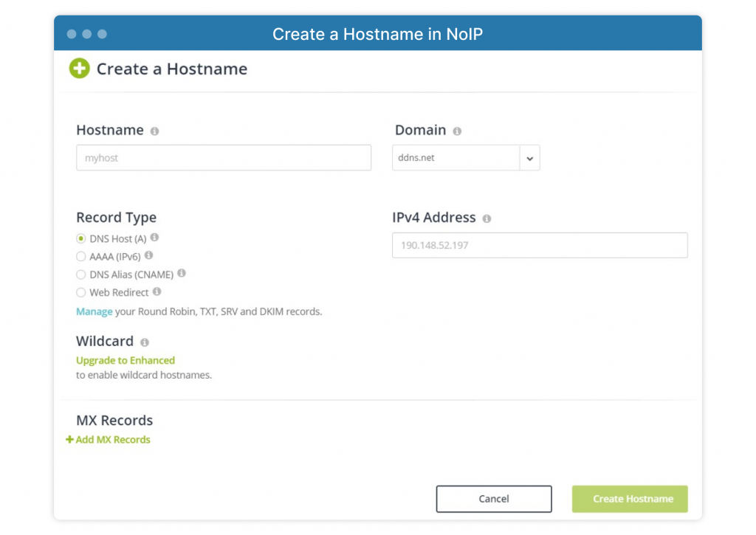Viewport: 756px width, 535px height.
Task: Click the third window control dot
Action: (102, 34)
